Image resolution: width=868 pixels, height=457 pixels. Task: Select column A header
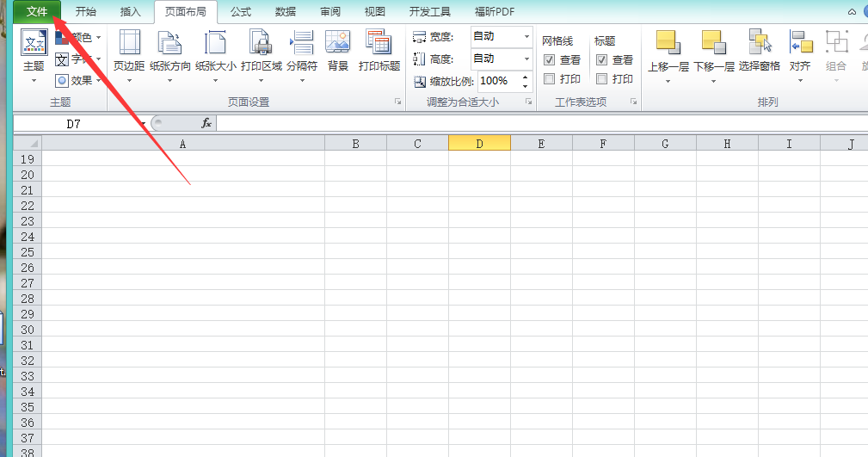tap(183, 144)
